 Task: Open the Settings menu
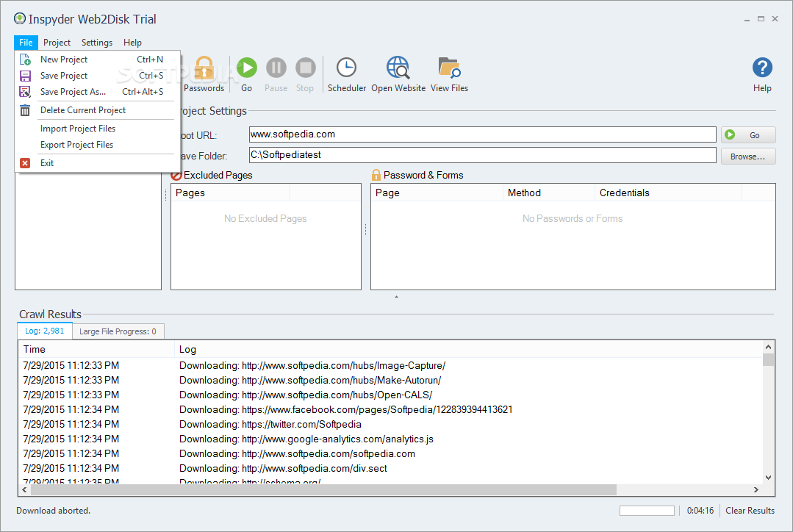96,43
